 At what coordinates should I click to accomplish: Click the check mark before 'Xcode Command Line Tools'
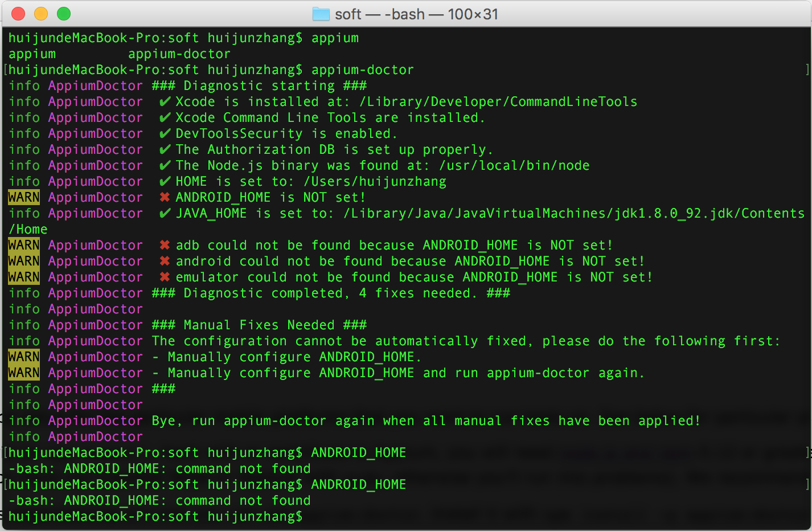pos(165,117)
